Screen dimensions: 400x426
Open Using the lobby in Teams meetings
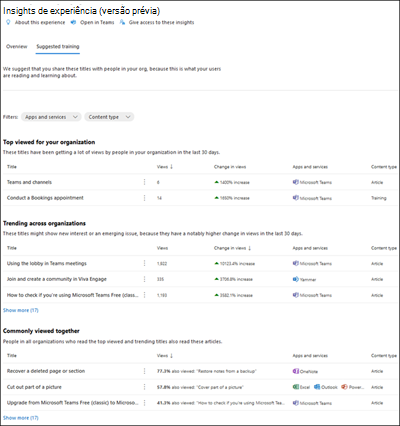coord(47,263)
